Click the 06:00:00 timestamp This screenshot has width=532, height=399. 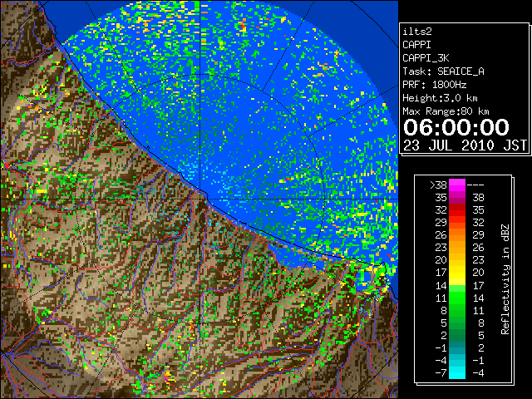(456, 127)
